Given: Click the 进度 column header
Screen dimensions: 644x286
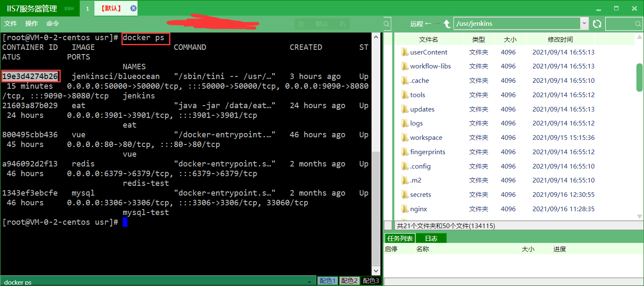Looking at the screenshot, I should click(x=560, y=249).
